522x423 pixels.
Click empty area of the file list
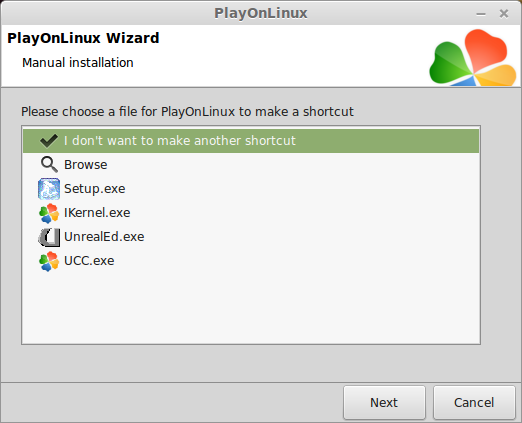click(x=251, y=308)
